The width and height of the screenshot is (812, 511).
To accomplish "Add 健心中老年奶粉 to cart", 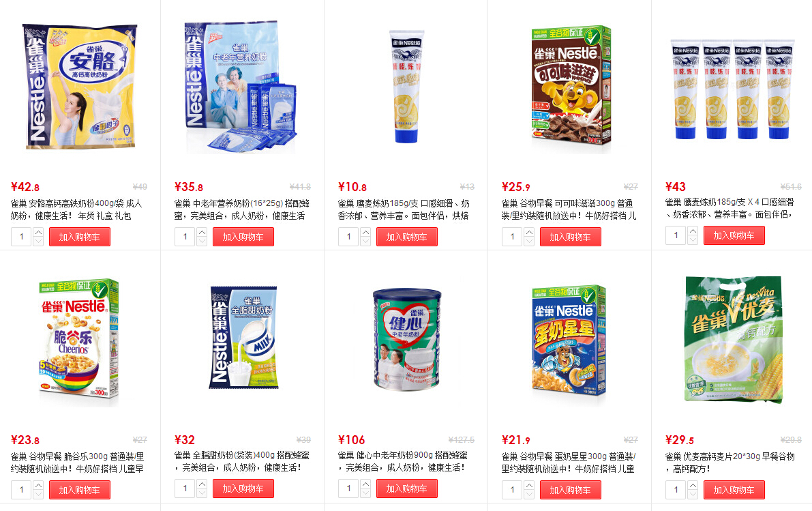I will [407, 488].
